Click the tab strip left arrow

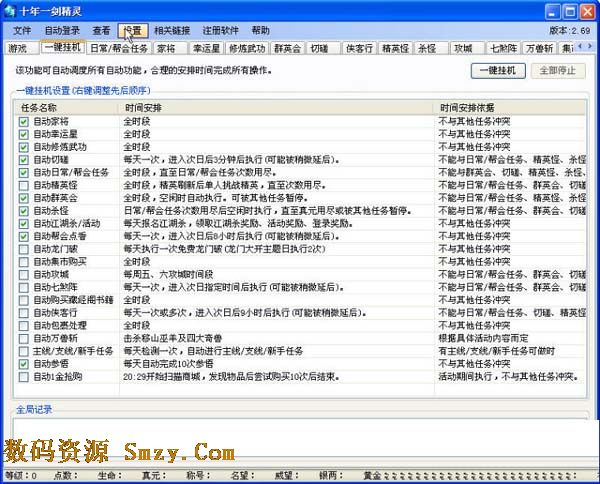(x=580, y=46)
